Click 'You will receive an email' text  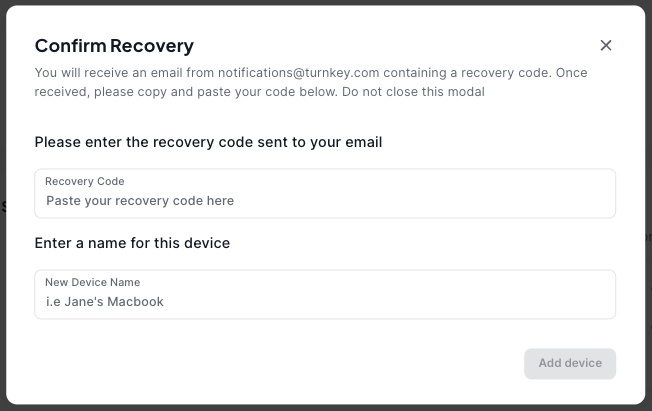click(110, 73)
